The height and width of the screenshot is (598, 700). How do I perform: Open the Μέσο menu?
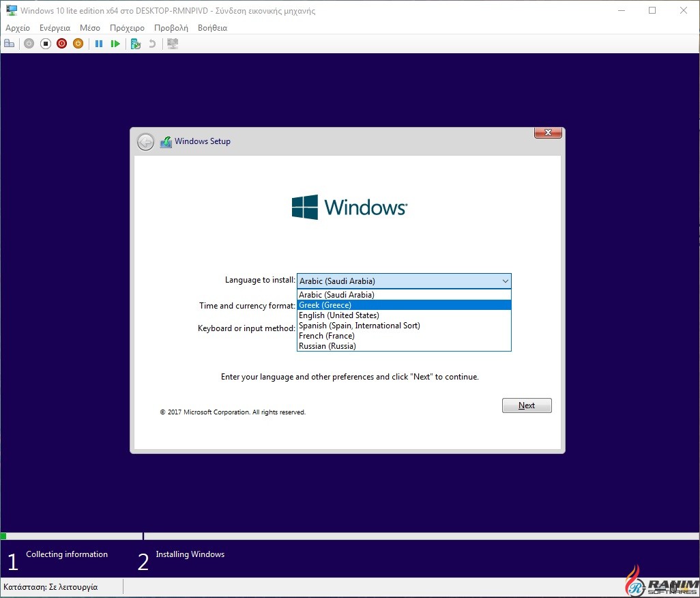tap(90, 28)
